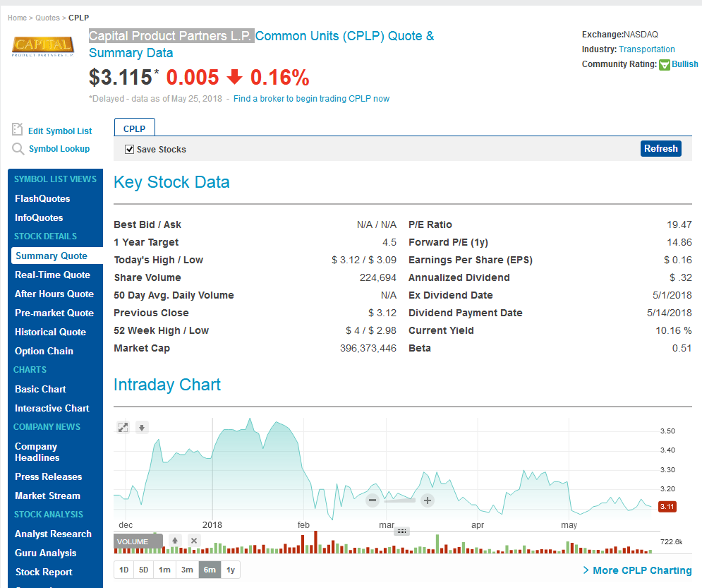Screen dimensions: 702x588
Task: Click the chart zoom slider track
Action: coord(400,500)
